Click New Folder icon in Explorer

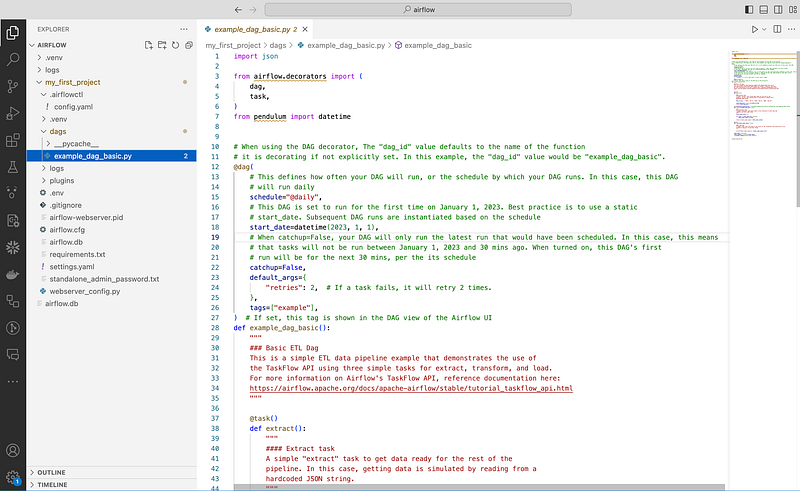point(162,45)
